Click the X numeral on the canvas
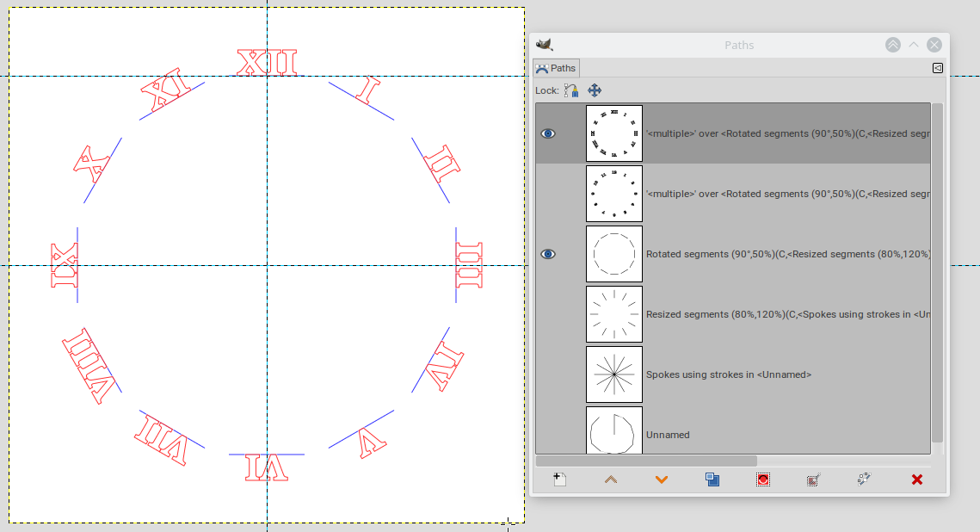The width and height of the screenshot is (980, 532). 92,165
